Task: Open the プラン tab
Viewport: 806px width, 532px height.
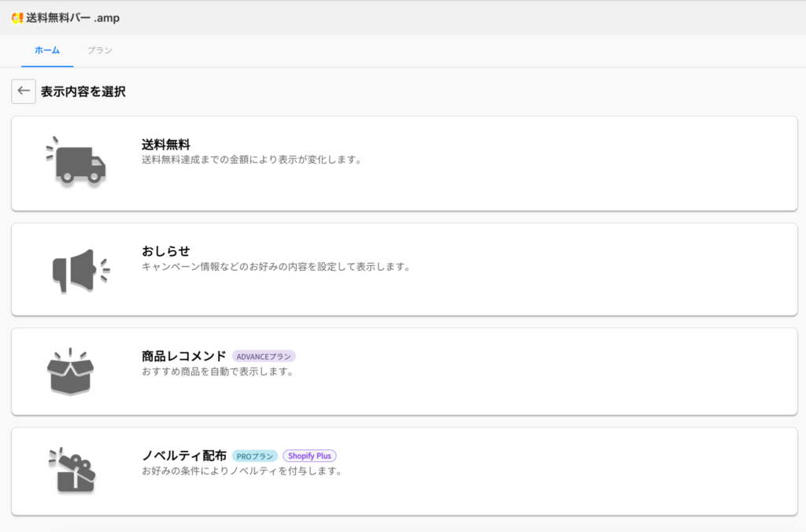Action: 100,50
